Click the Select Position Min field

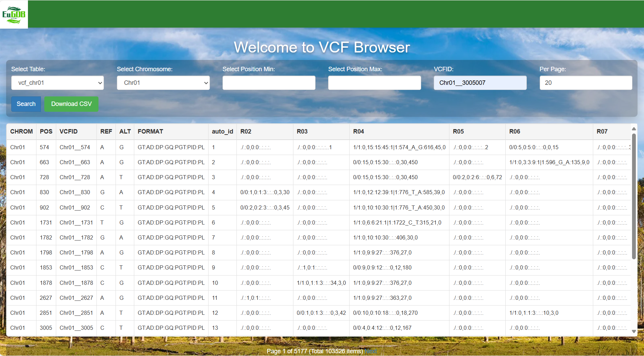coord(269,82)
